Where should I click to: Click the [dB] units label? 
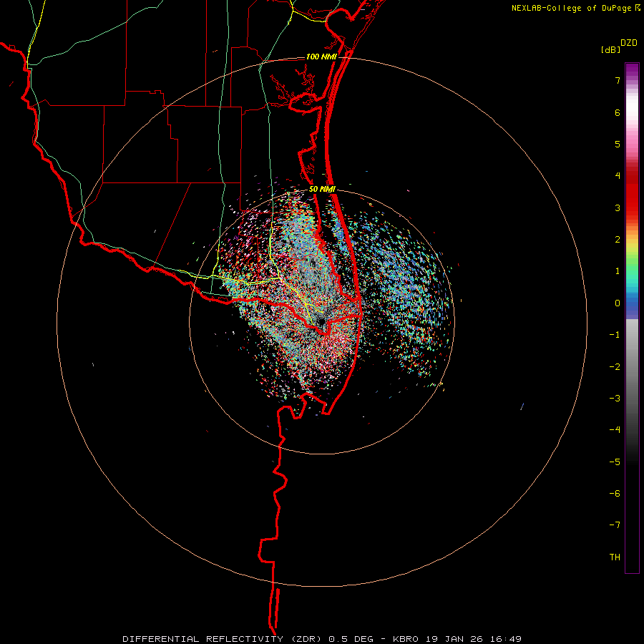click(x=610, y=50)
